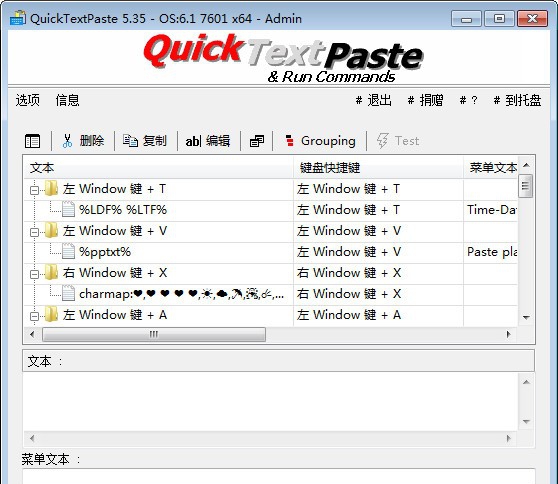Image resolution: width=558 pixels, height=484 pixels.
Task: Click the # ? help menu item
Action: 468,100
